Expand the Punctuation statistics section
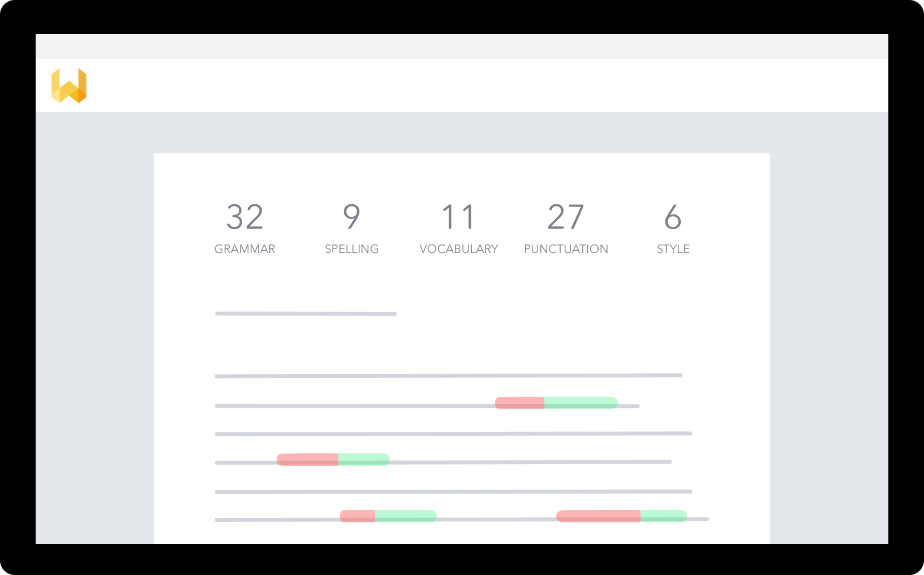Screen dimensions: 924x575 coord(566,229)
